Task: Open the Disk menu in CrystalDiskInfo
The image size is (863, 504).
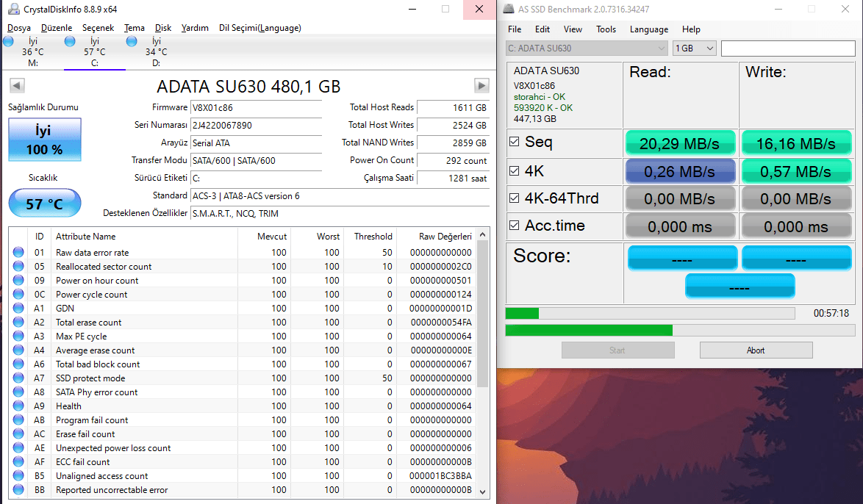Action: click(163, 28)
